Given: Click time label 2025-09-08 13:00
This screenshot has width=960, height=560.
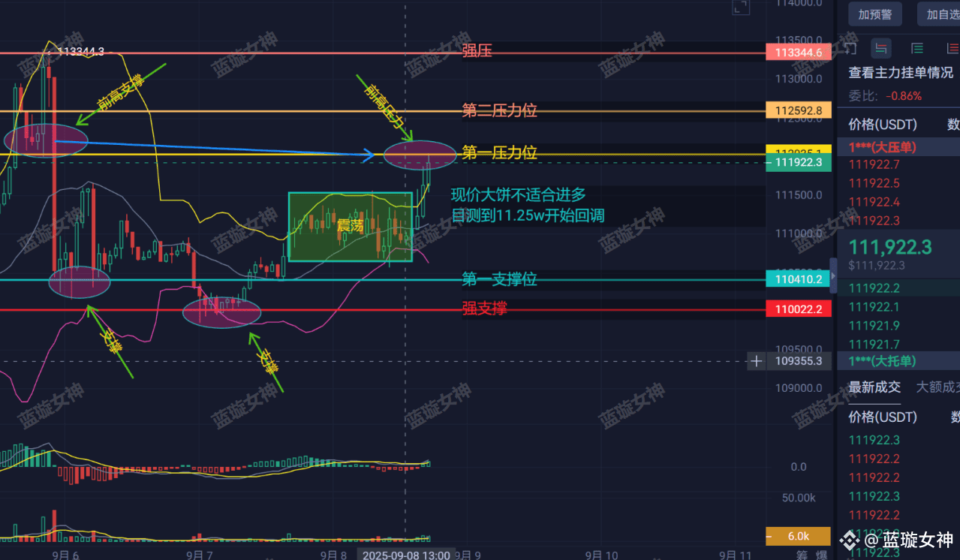Looking at the screenshot, I should coord(406,555).
